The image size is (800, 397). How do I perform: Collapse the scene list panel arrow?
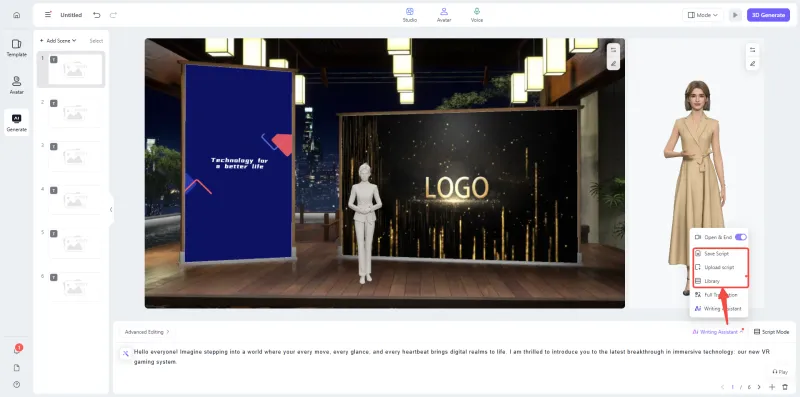pyautogui.click(x=111, y=209)
